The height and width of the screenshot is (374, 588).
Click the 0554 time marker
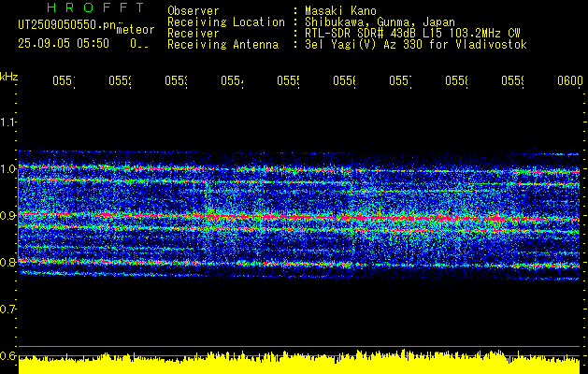coord(232,80)
